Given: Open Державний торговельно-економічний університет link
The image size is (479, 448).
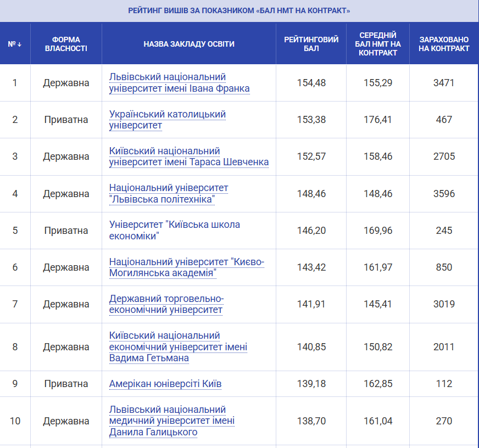Looking at the screenshot, I should tap(166, 304).
